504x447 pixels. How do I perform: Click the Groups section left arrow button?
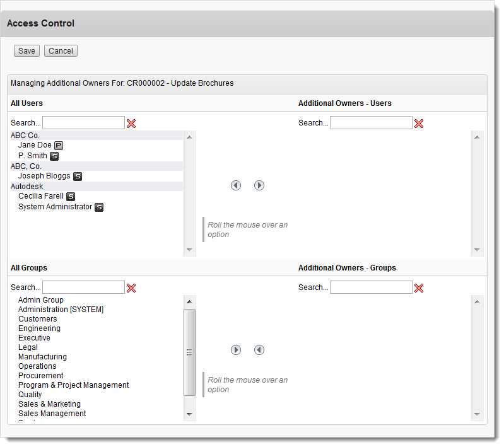(259, 350)
